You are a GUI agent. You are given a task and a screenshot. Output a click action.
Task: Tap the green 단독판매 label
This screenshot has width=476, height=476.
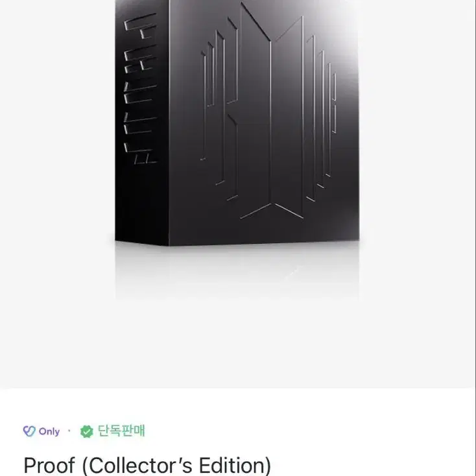pos(121,431)
